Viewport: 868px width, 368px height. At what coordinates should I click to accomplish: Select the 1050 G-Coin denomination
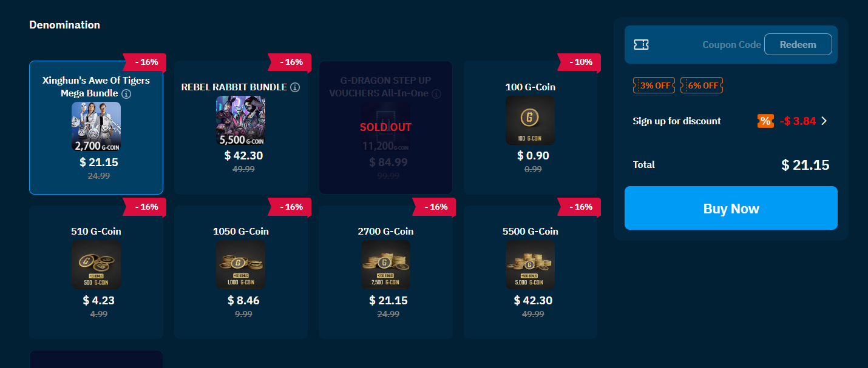click(x=240, y=272)
